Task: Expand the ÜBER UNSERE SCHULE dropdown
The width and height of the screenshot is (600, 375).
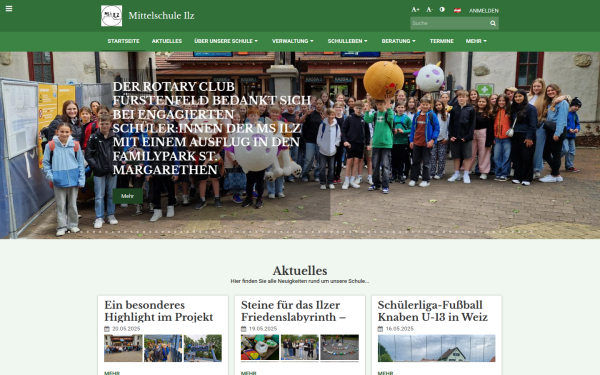Action: coord(226,41)
